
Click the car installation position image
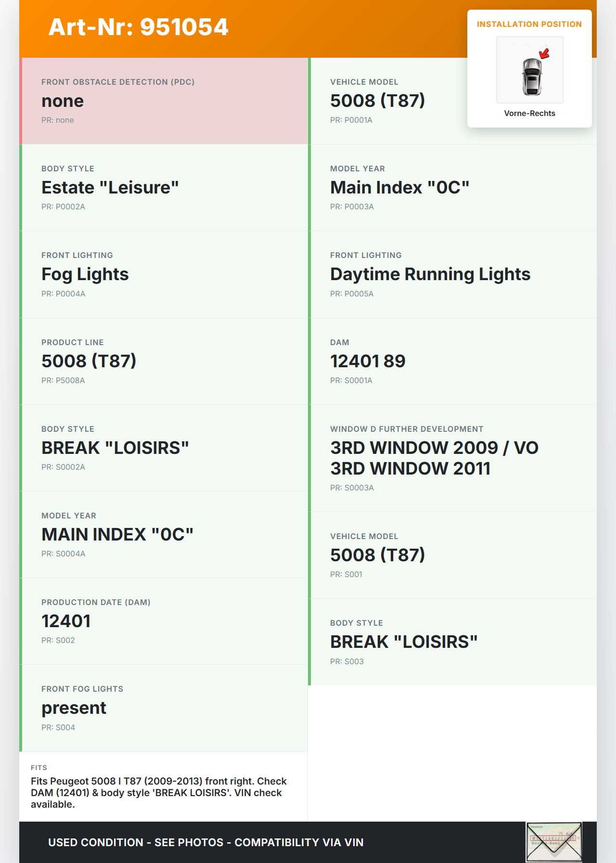point(529,70)
